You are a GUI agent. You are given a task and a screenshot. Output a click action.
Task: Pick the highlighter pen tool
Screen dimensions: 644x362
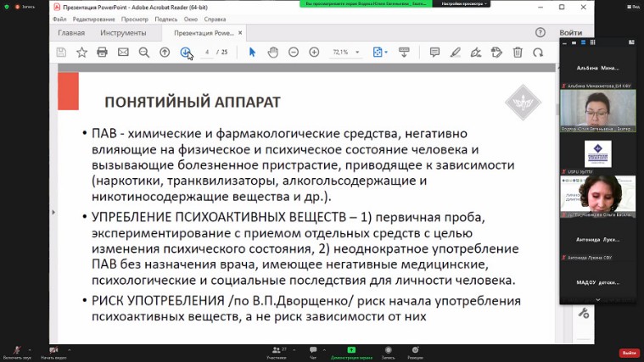pos(456,53)
